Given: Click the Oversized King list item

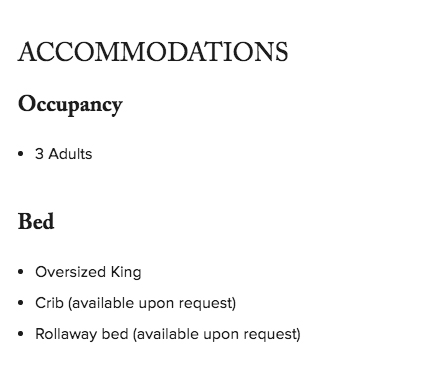Looking at the screenshot, I should pos(88,272).
